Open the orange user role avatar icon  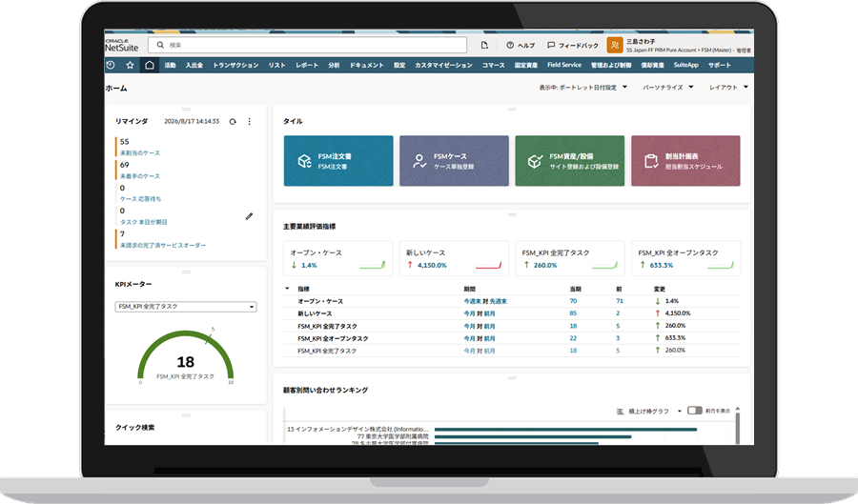click(615, 46)
